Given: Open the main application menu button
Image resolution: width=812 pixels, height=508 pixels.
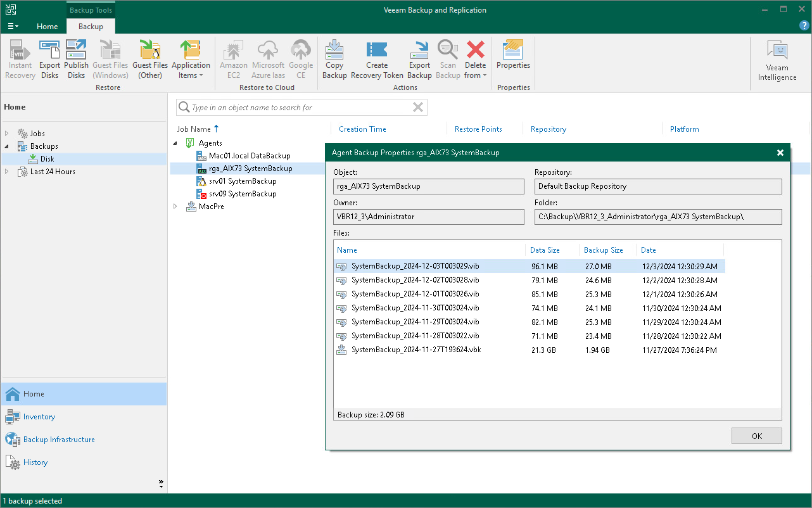Looking at the screenshot, I should click(x=13, y=27).
